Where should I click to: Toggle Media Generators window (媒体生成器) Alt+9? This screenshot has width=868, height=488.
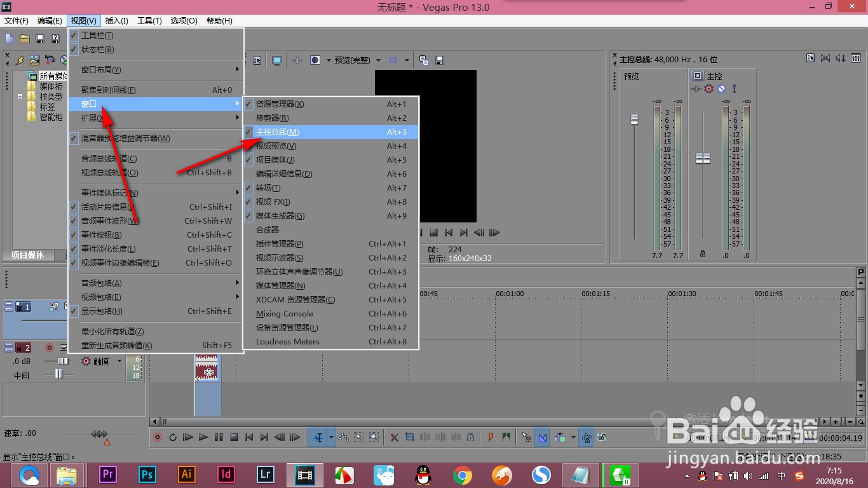pyautogui.click(x=330, y=216)
